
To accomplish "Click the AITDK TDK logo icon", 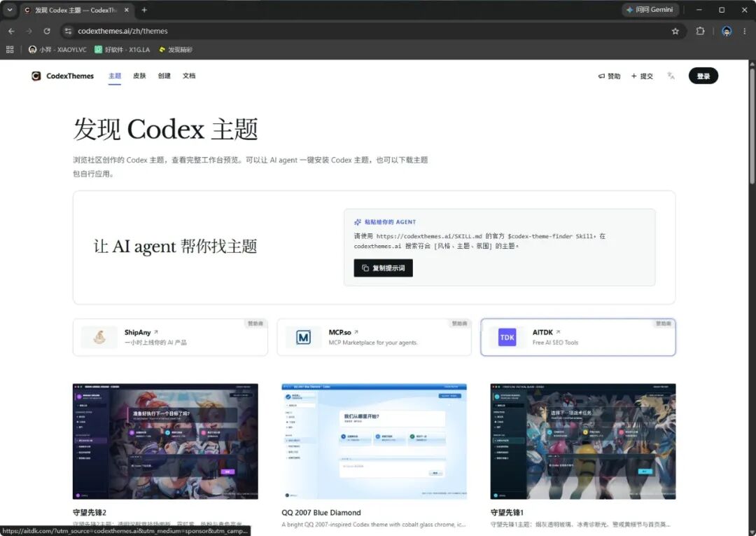I will tap(507, 337).
